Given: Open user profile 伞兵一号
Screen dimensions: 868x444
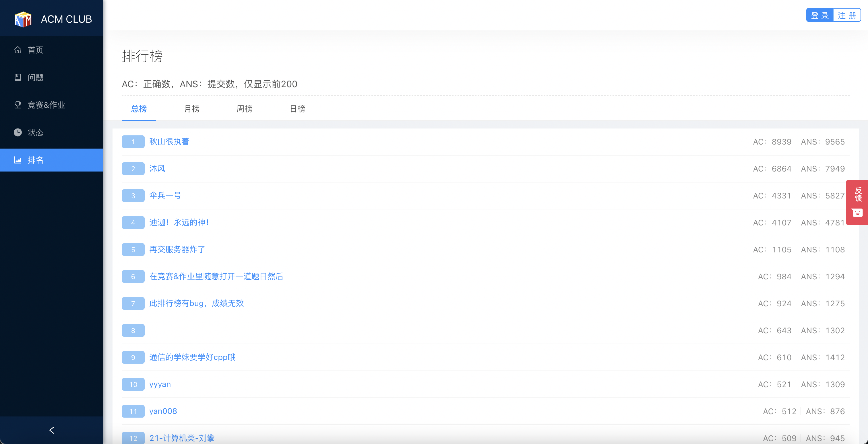Looking at the screenshot, I should point(165,196).
